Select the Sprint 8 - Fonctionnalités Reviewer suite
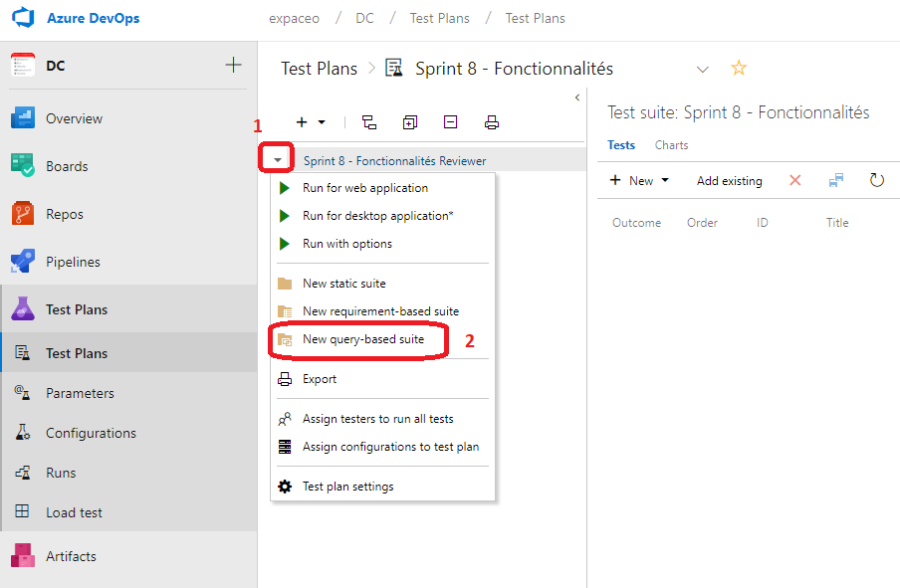Image resolution: width=900 pixels, height=588 pixels. (394, 160)
